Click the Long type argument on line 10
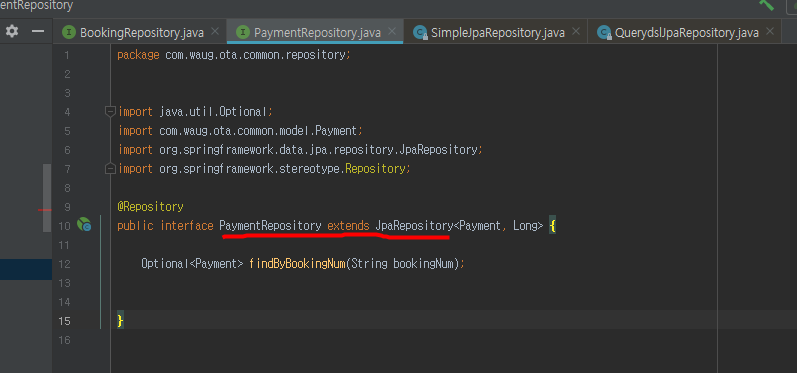The height and width of the screenshot is (373, 797). pos(525,226)
